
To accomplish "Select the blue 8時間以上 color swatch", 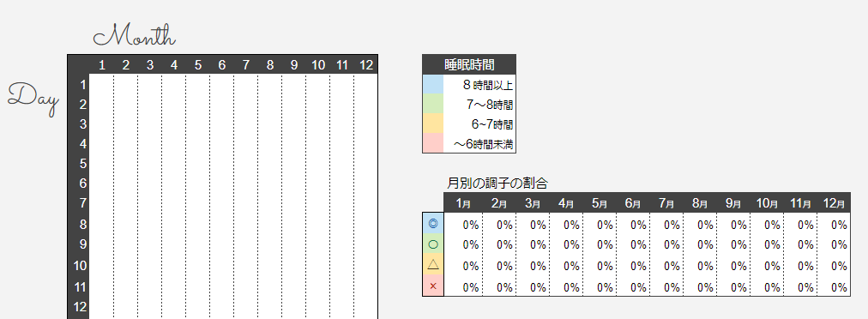I will pyautogui.click(x=433, y=84).
